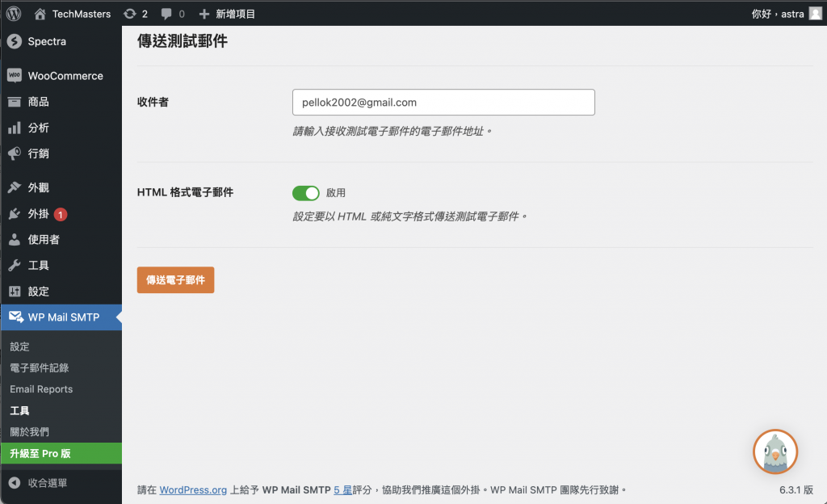Click the 設定 sliders icon

click(x=15, y=291)
